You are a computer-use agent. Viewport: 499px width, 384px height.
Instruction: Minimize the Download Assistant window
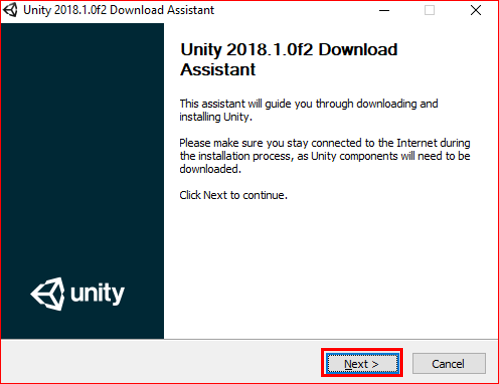384,10
